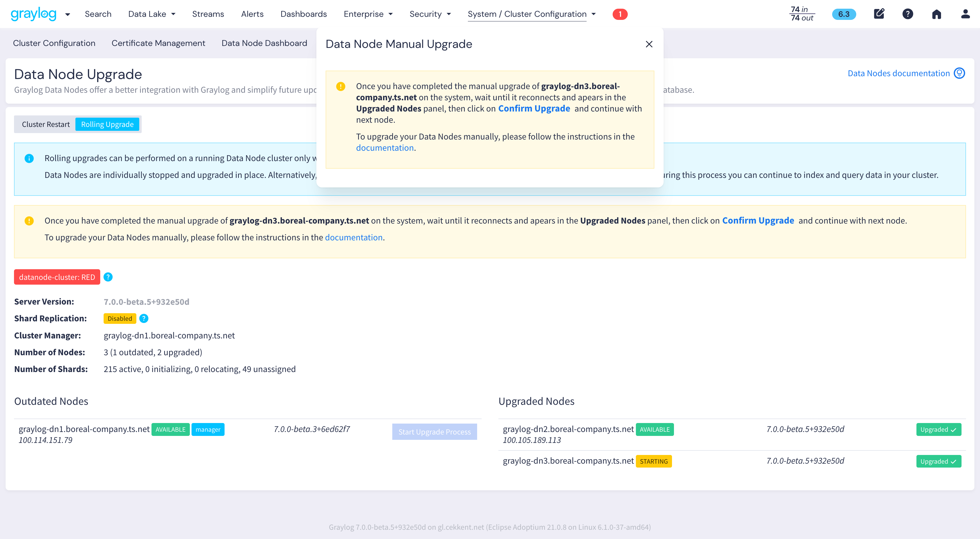Close the Data Node Manual Upgrade dialog
Screen dimensions: 980x539
coord(649,44)
